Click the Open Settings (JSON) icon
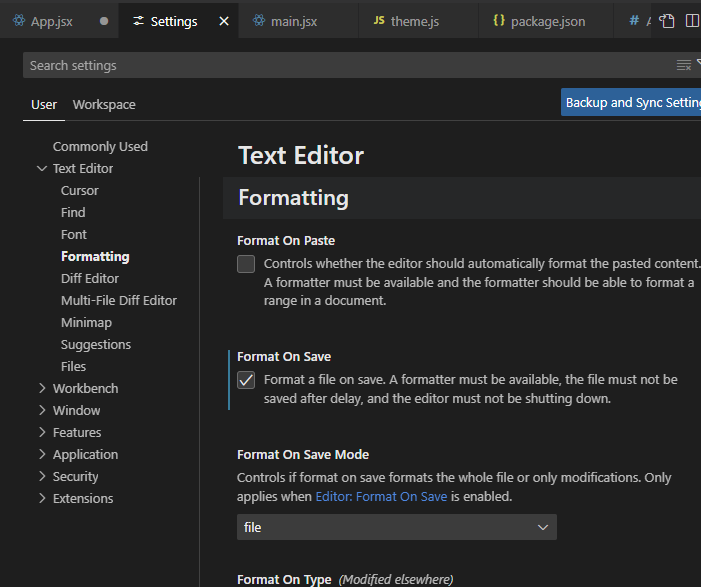 pos(667,21)
